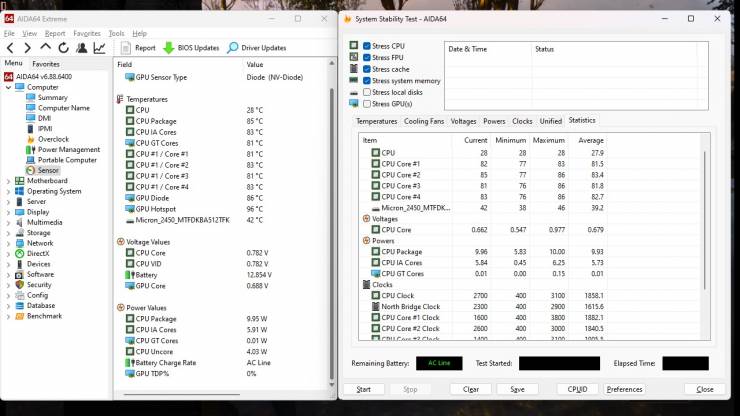Toggle the Stress cache checkbox

(x=367, y=69)
